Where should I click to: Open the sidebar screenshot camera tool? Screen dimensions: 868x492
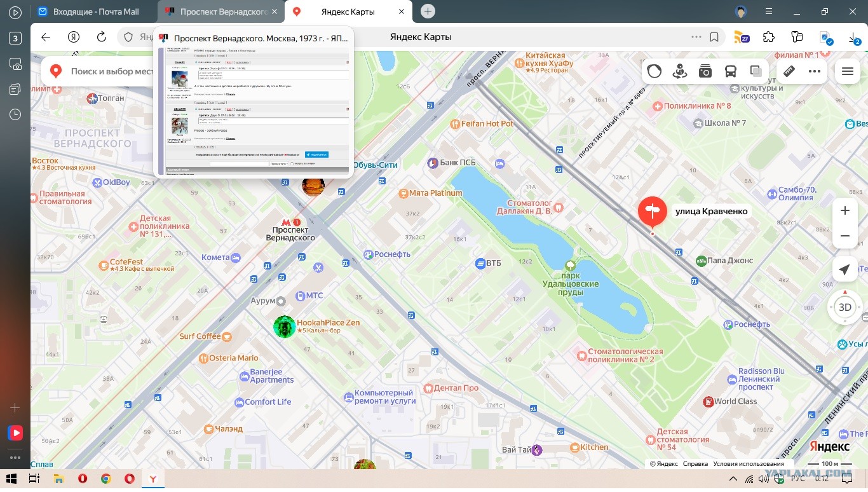(x=15, y=64)
